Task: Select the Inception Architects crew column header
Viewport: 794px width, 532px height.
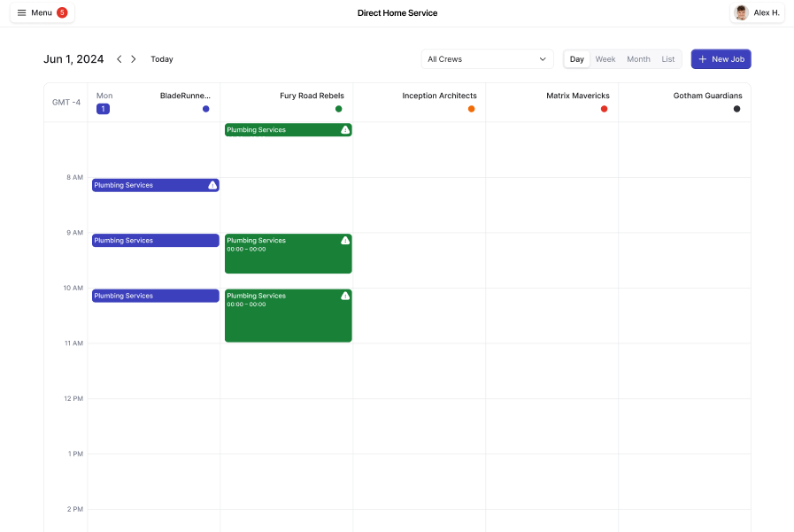Action: pyautogui.click(x=439, y=96)
